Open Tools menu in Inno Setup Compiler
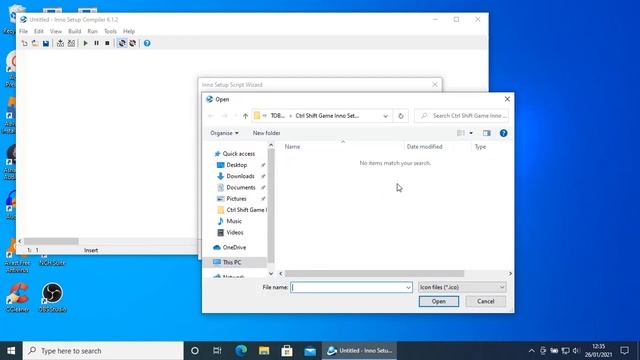 click(110, 31)
